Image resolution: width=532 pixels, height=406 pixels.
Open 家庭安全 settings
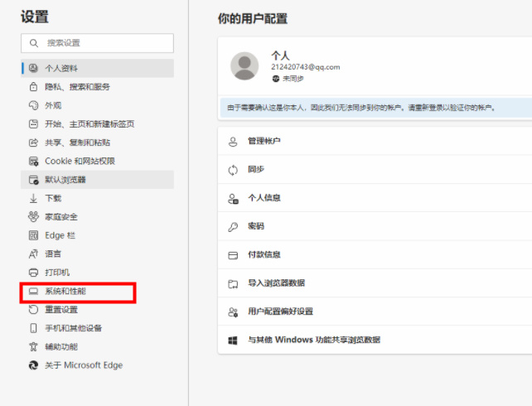pyautogui.click(x=98, y=217)
